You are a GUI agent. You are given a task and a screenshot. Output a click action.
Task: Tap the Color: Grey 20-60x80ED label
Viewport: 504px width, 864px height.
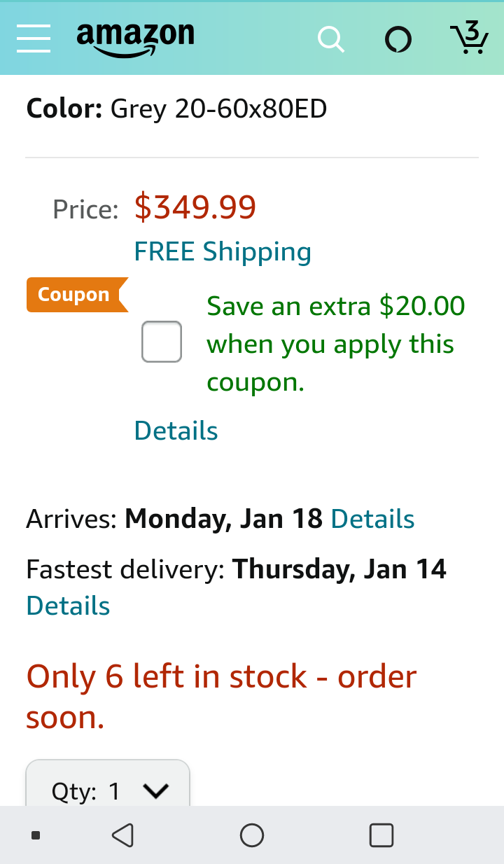(176, 109)
